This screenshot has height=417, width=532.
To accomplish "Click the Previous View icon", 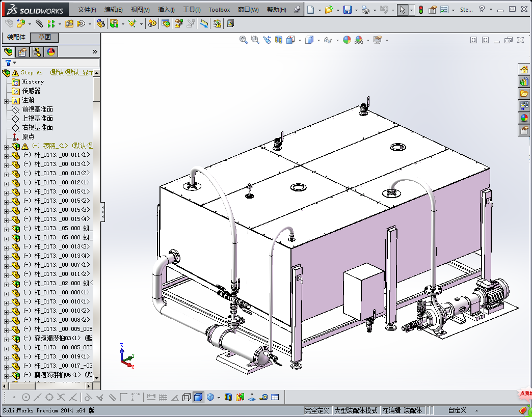I will (267, 40).
